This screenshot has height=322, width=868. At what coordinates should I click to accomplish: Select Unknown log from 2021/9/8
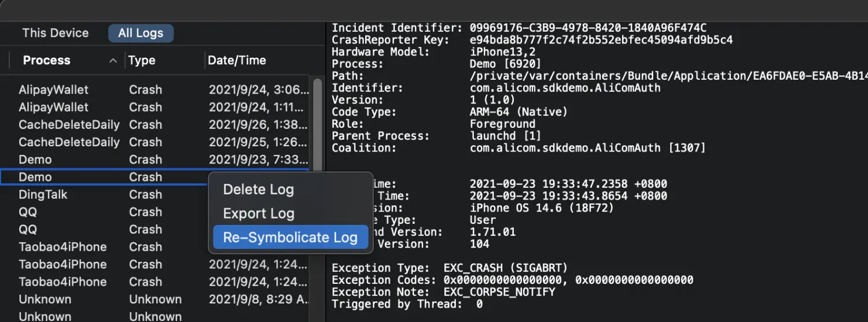pos(45,299)
